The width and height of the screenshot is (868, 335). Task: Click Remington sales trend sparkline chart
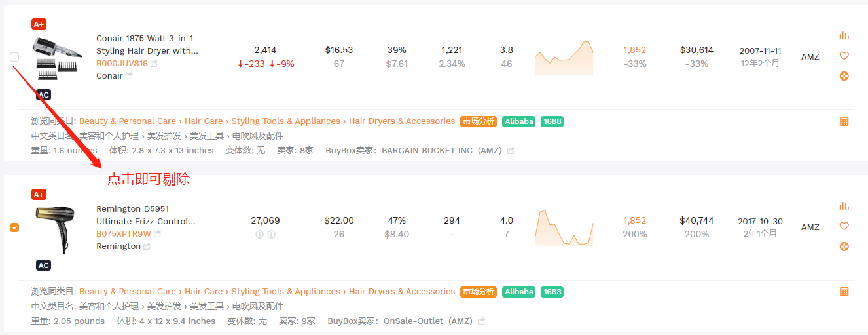(x=564, y=228)
